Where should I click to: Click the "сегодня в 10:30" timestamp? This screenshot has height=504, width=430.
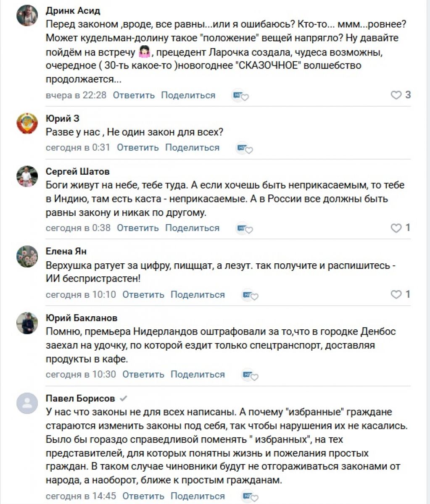pos(81,374)
